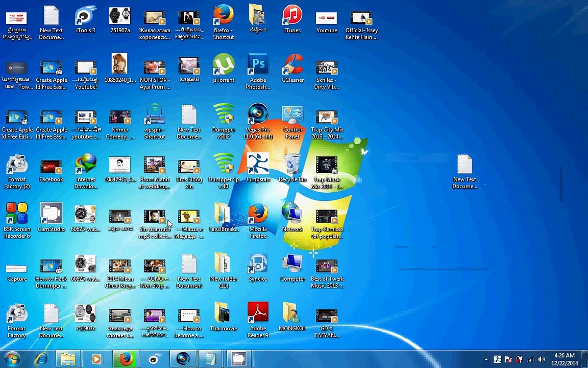Select the Capture desktop file
Image resolution: width=588 pixels, height=368 pixels.
point(16,271)
